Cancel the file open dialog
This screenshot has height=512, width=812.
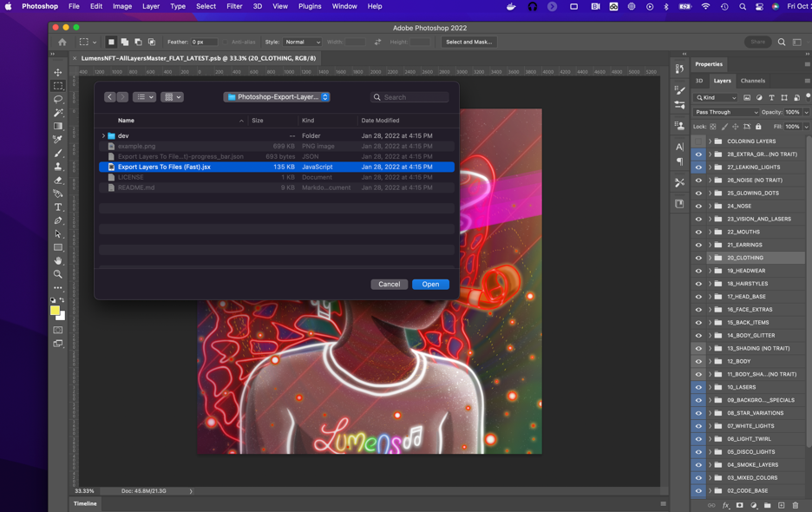point(389,284)
